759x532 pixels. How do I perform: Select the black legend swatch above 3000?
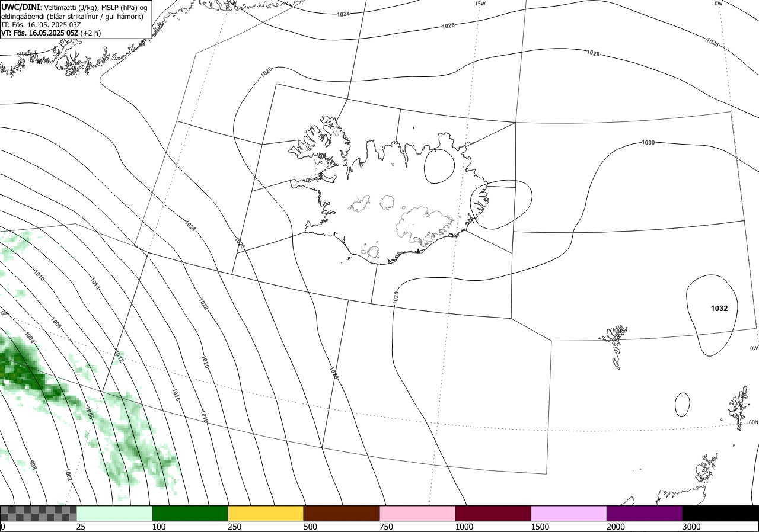point(720,513)
